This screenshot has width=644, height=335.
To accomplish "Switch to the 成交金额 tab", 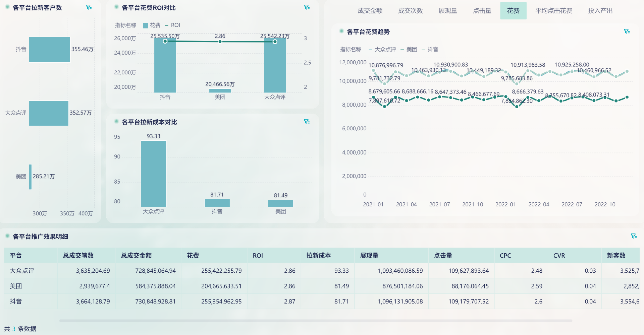I will 370,11.
